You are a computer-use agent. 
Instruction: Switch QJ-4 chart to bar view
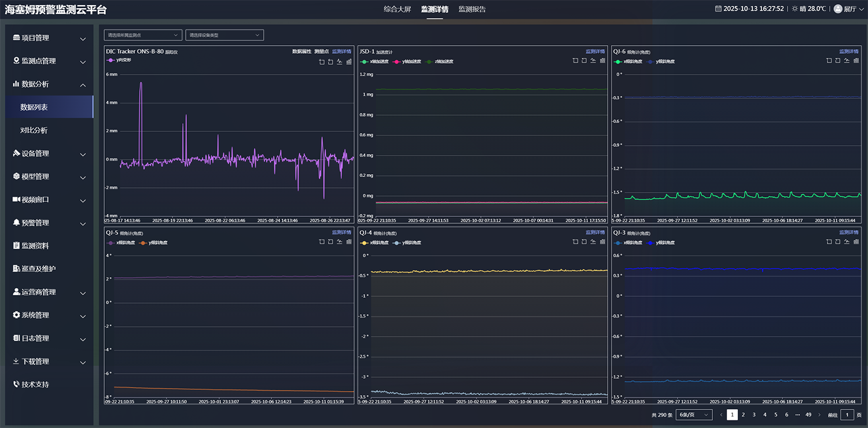602,242
